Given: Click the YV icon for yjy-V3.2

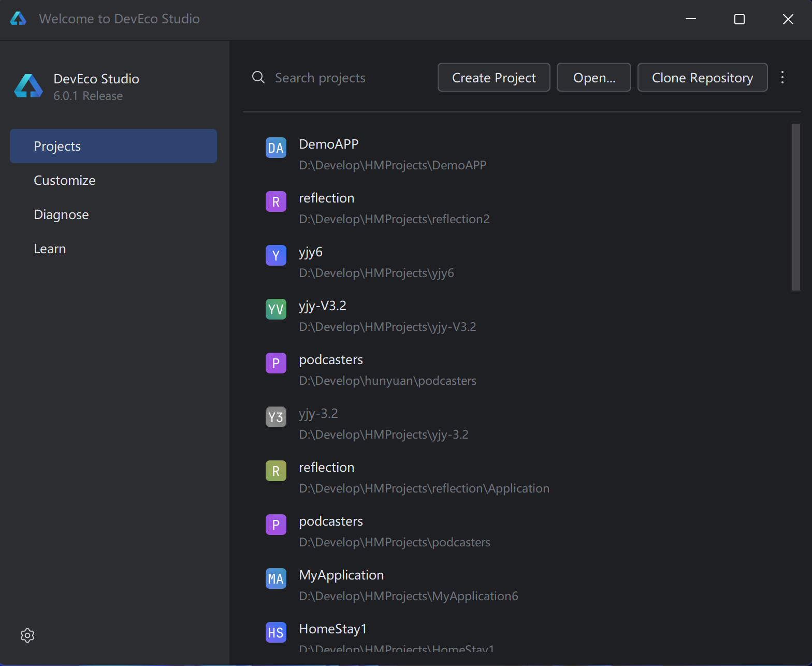Looking at the screenshot, I should pyautogui.click(x=276, y=310).
